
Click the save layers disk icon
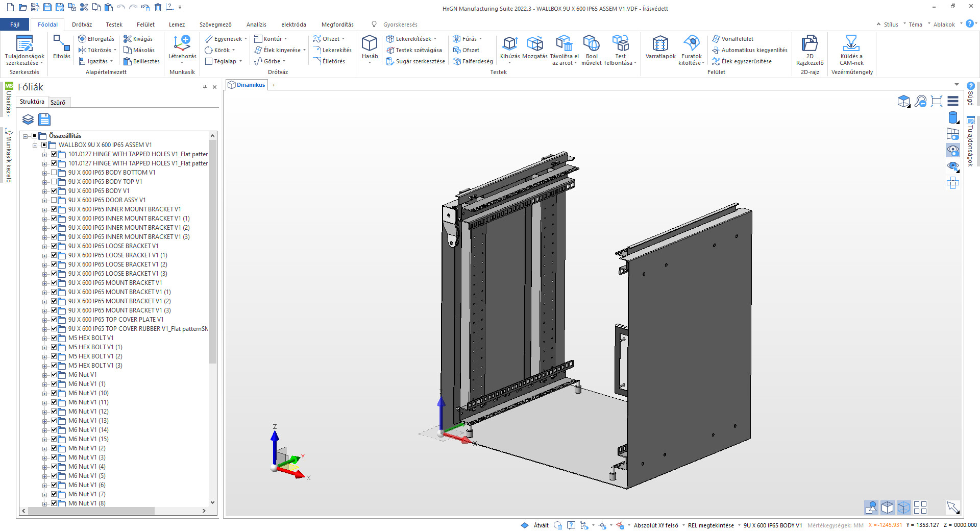tap(44, 119)
